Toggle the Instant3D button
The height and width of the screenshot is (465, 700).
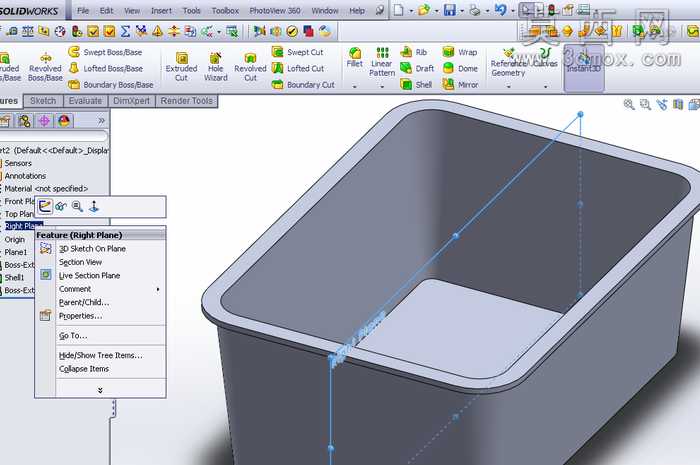584,67
